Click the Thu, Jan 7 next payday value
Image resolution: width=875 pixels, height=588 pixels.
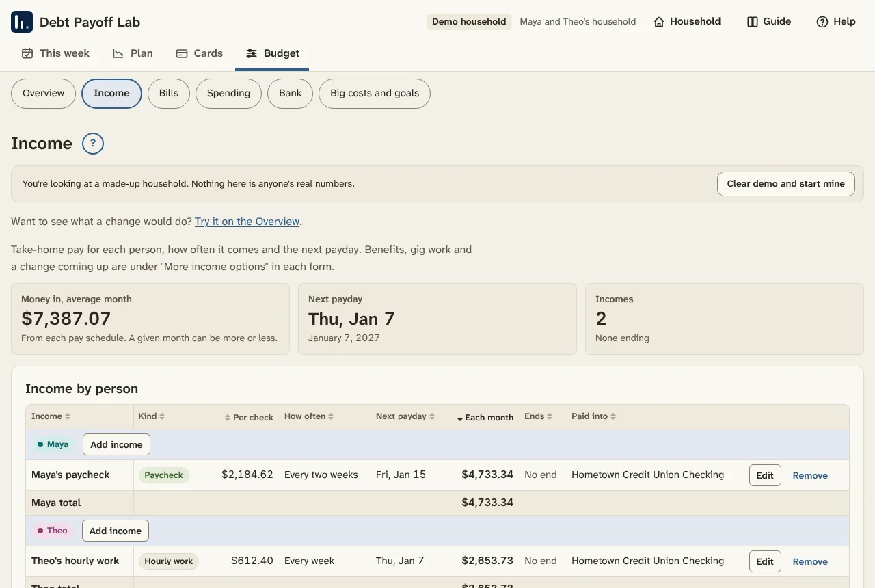coord(351,319)
